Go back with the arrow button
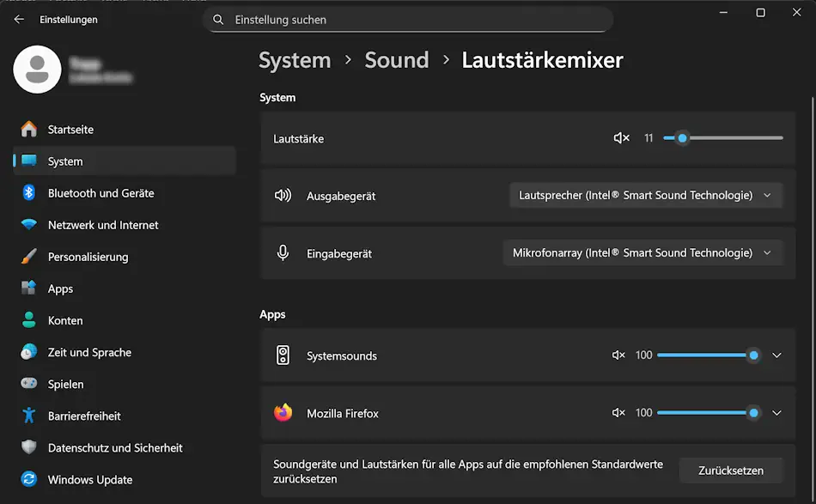The width and height of the screenshot is (816, 504). coord(17,19)
